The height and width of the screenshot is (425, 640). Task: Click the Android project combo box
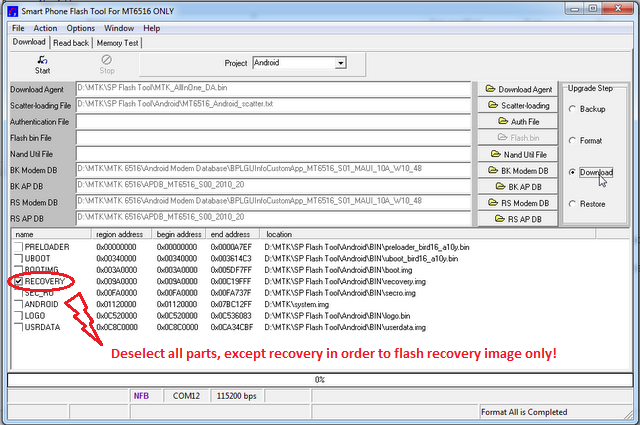point(299,63)
